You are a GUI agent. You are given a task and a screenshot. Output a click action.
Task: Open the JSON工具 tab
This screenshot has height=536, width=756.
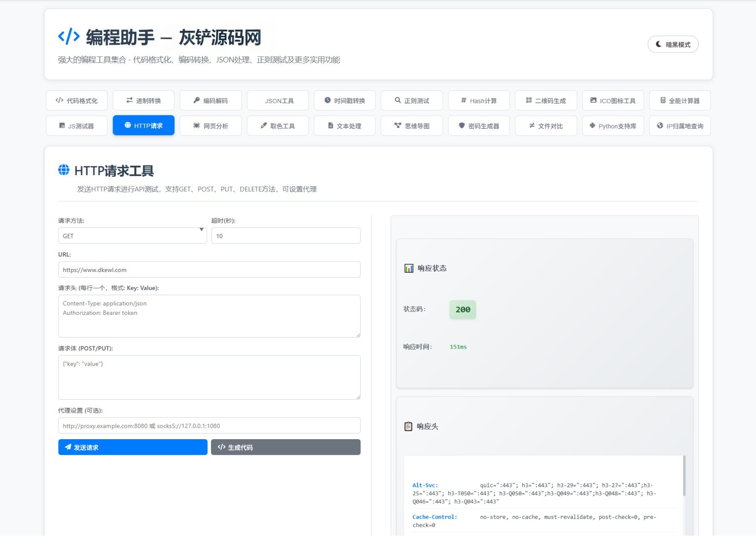278,101
